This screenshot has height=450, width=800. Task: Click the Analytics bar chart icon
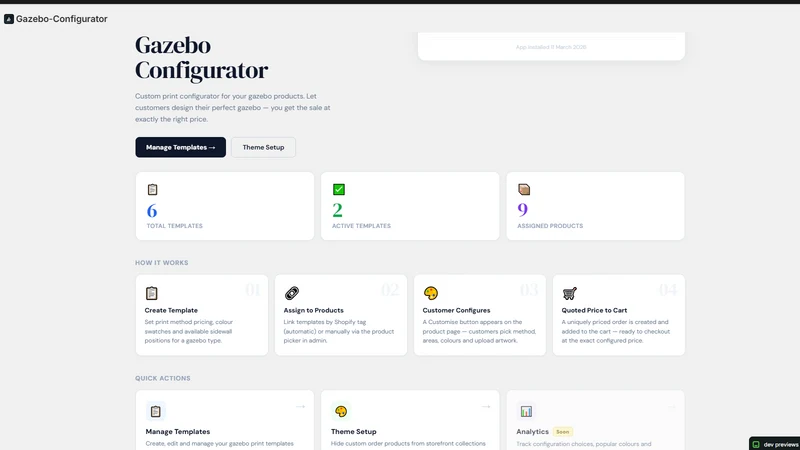coord(526,411)
